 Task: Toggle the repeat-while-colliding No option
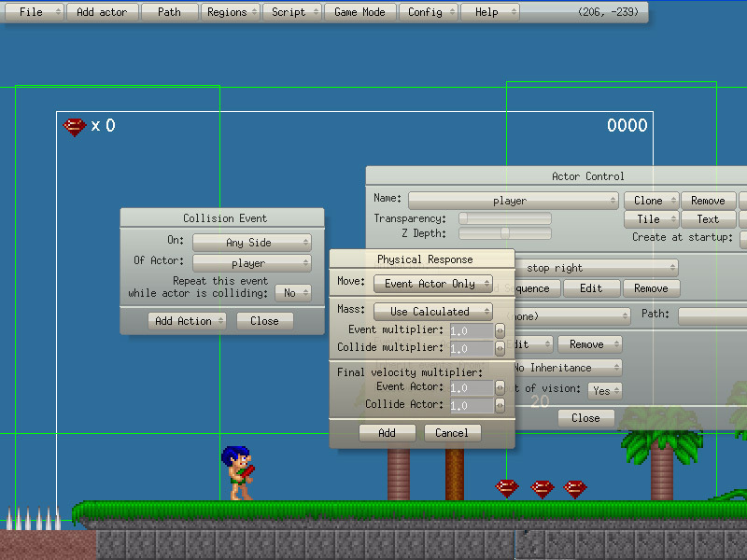[x=292, y=293]
